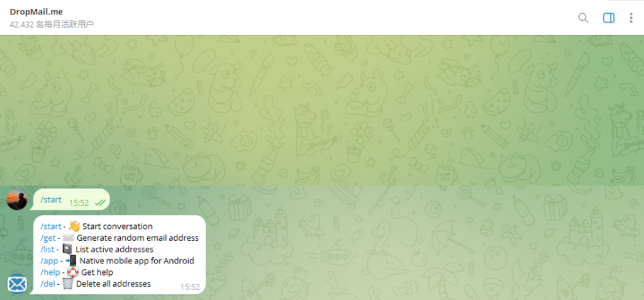Image resolution: width=644 pixels, height=300 pixels.
Task: Open the chat search magnifier icon
Action: click(x=583, y=18)
